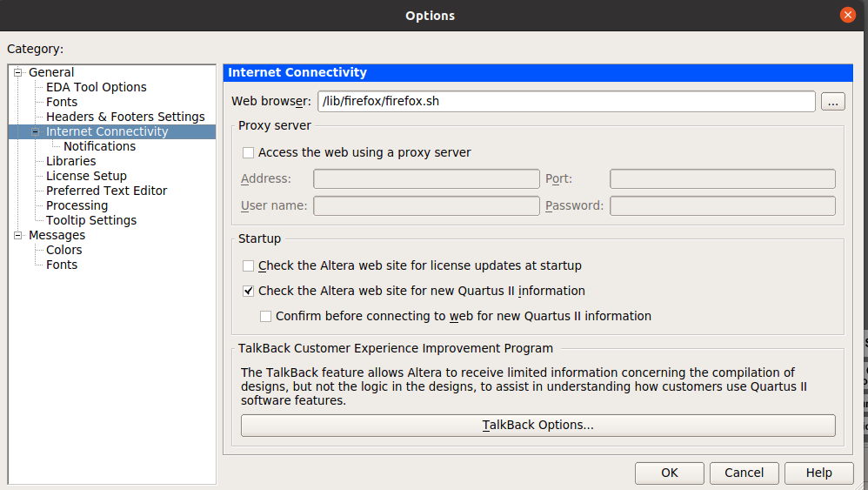Screen dimensions: 868x490
Task: Click into the Web browser path field
Action: (x=565, y=102)
